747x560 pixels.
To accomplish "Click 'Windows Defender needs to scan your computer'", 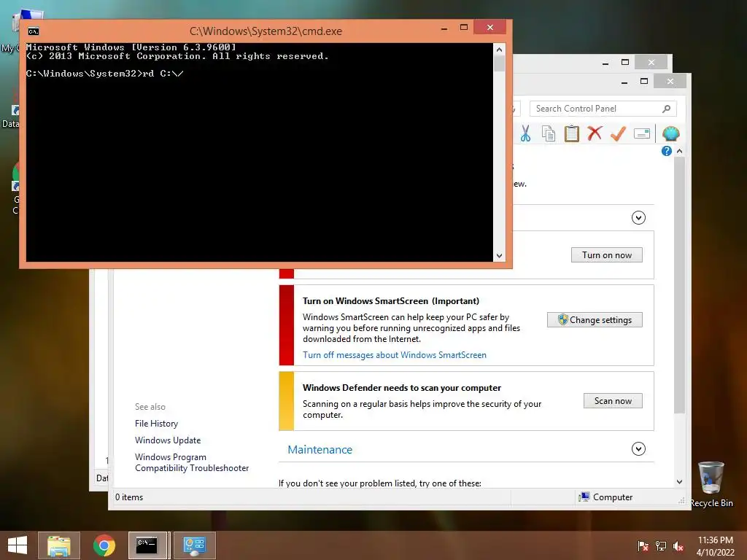I will pyautogui.click(x=402, y=388).
